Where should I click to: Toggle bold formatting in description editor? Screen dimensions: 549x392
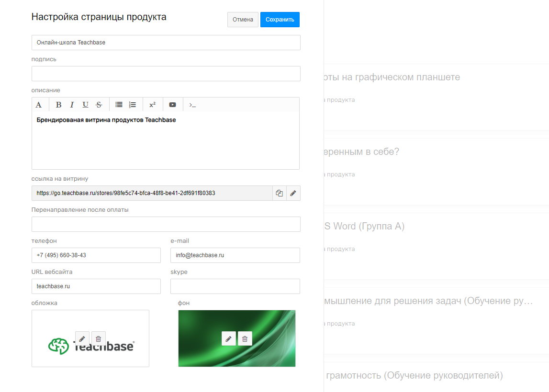(x=58, y=105)
